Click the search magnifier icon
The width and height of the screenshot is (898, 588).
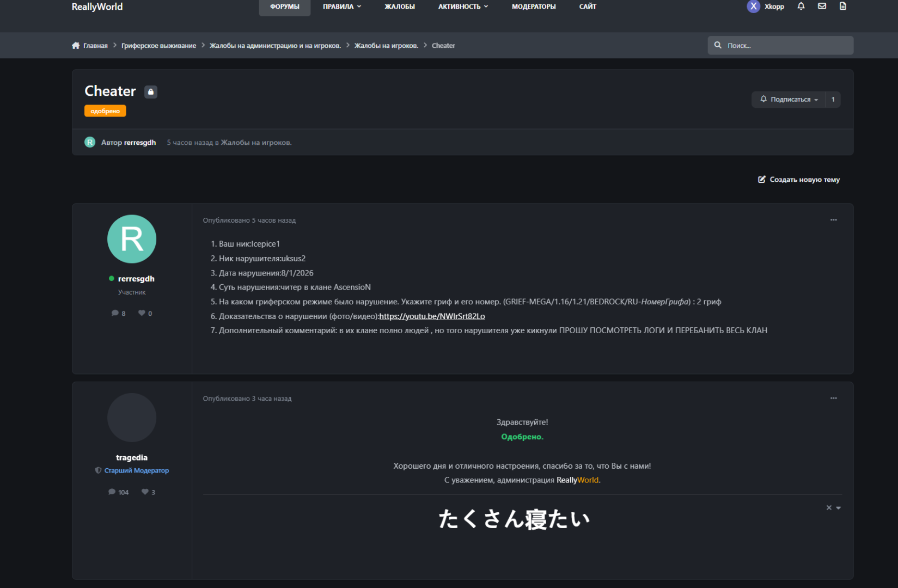pyautogui.click(x=718, y=45)
